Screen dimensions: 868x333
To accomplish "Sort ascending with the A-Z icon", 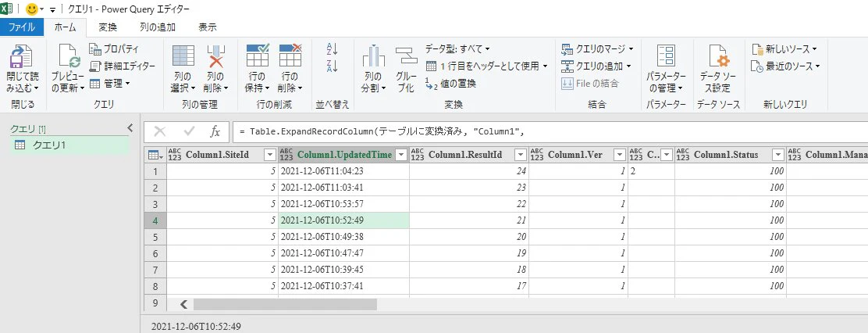I will point(333,48).
